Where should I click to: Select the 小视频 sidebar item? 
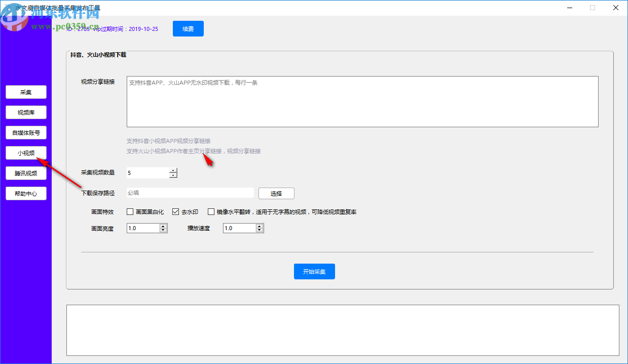[26, 153]
